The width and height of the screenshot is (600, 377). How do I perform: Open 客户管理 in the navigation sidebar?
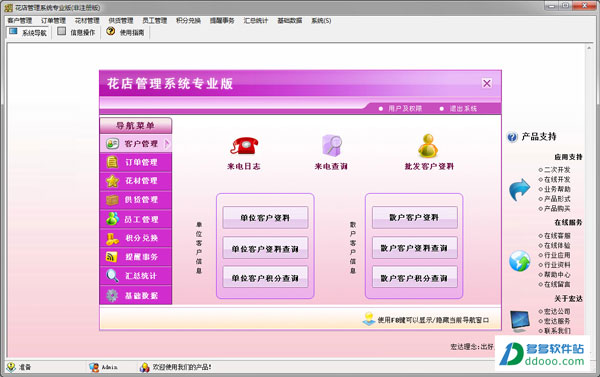pyautogui.click(x=136, y=144)
